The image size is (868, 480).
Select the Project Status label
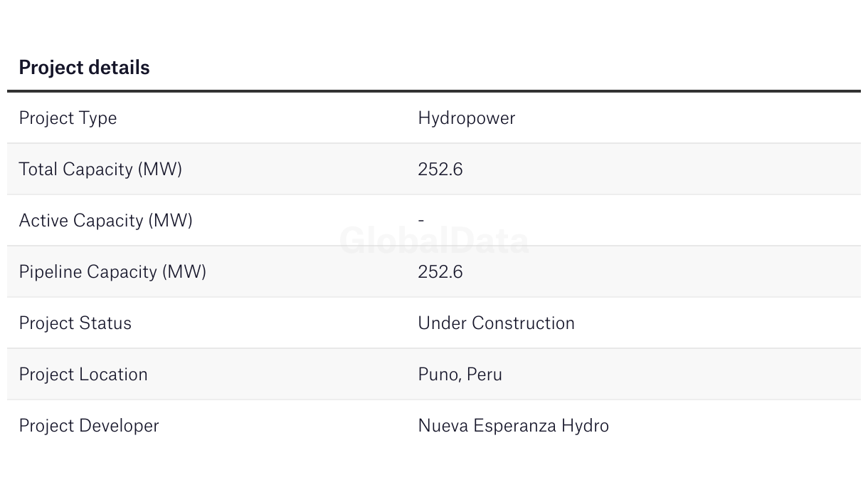coord(75,323)
